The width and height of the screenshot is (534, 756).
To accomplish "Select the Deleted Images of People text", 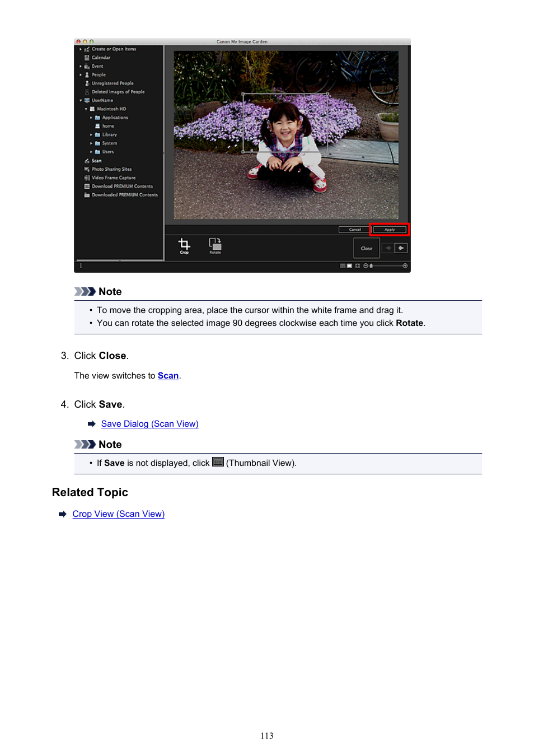I will point(118,92).
